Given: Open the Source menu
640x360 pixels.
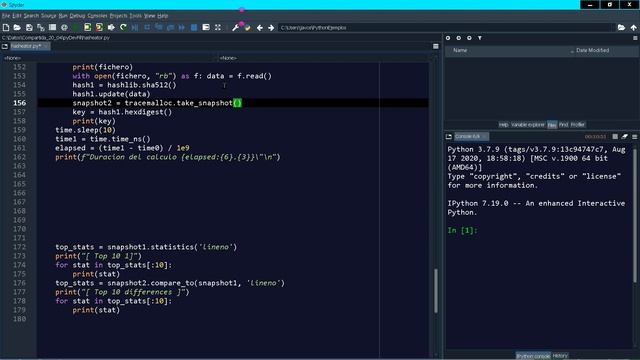Looking at the screenshot, I should 49,16.
